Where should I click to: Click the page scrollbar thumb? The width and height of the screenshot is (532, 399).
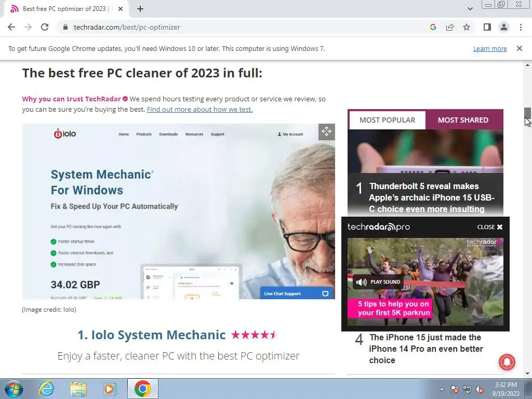point(527,114)
